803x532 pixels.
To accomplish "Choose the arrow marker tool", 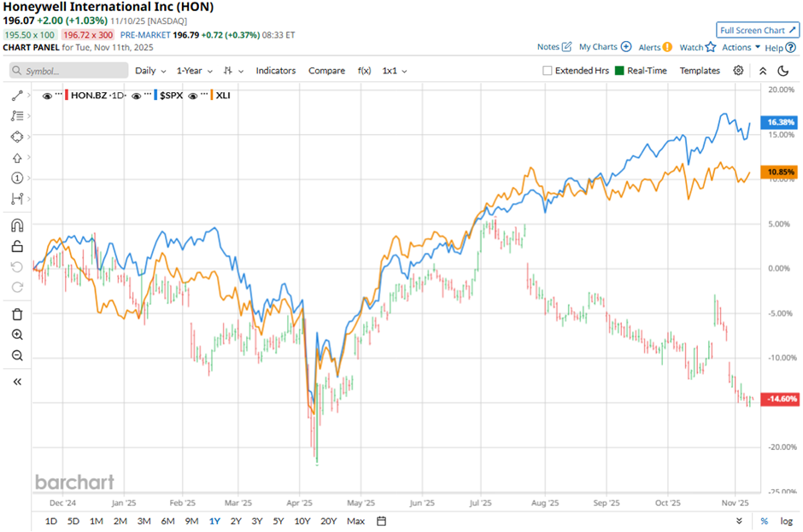I will pos(17,158).
